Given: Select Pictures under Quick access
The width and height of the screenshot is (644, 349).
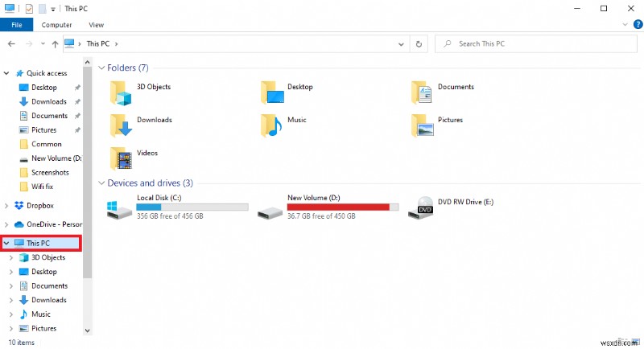Looking at the screenshot, I should (44, 130).
